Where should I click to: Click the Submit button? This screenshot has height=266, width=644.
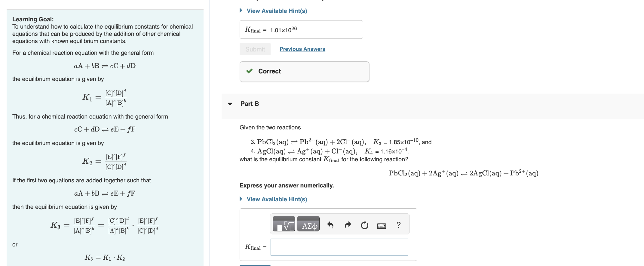[x=255, y=49]
